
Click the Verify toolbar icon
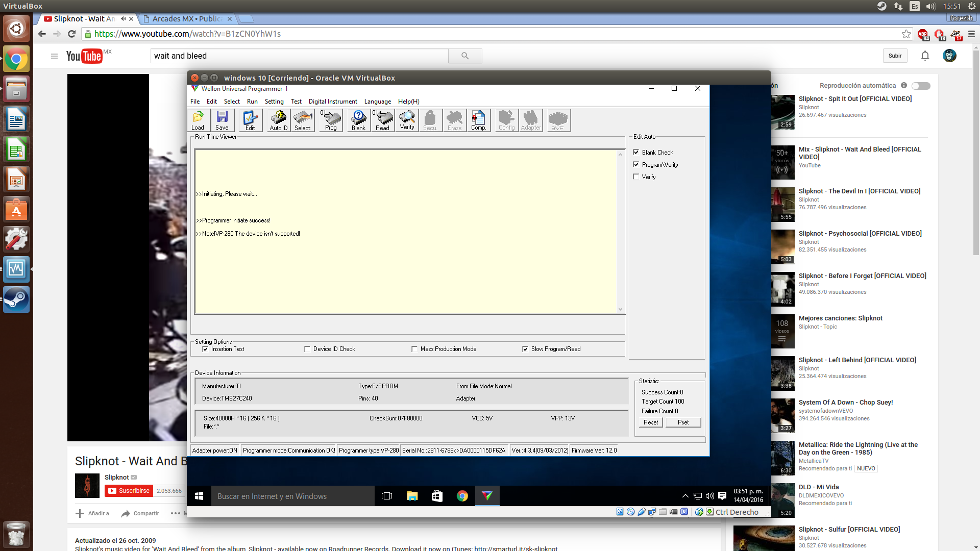[x=407, y=120]
